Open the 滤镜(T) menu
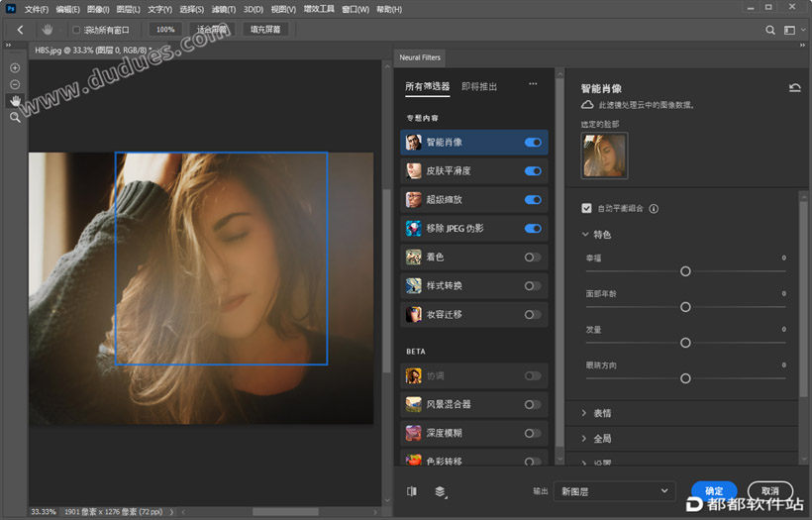Viewport: 812px width, 520px height. tap(224, 9)
